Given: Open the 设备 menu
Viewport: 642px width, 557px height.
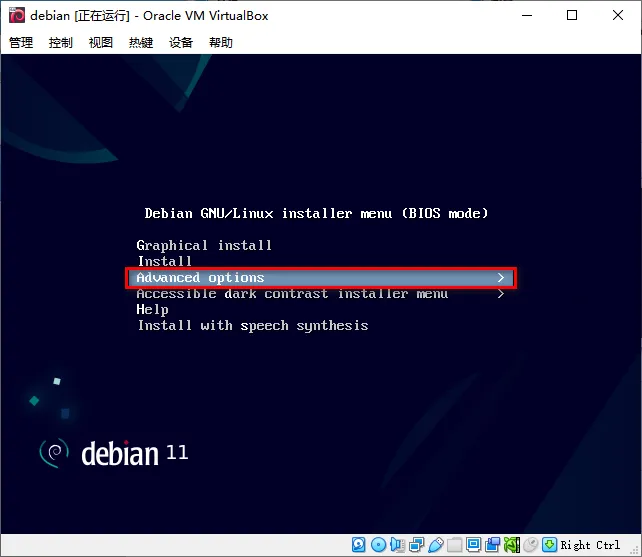Looking at the screenshot, I should [x=181, y=42].
